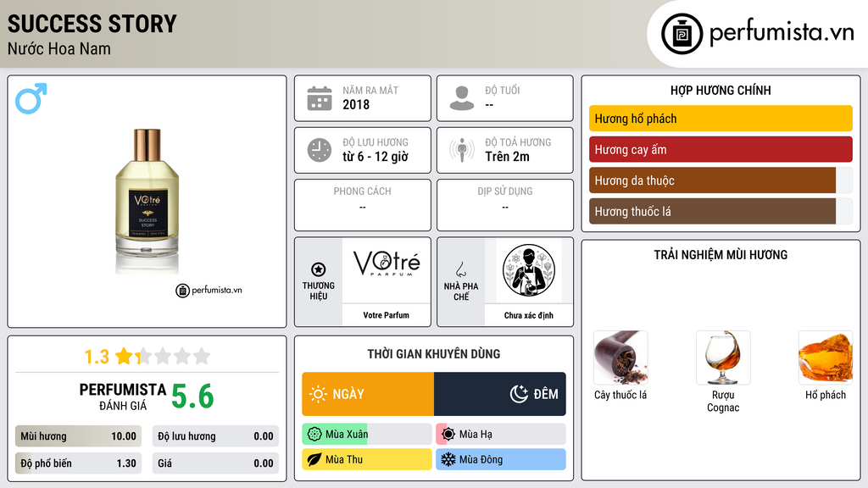Click the spring flower icon for Mùa Xuân
Image resolution: width=868 pixels, height=488 pixels.
[314, 435]
